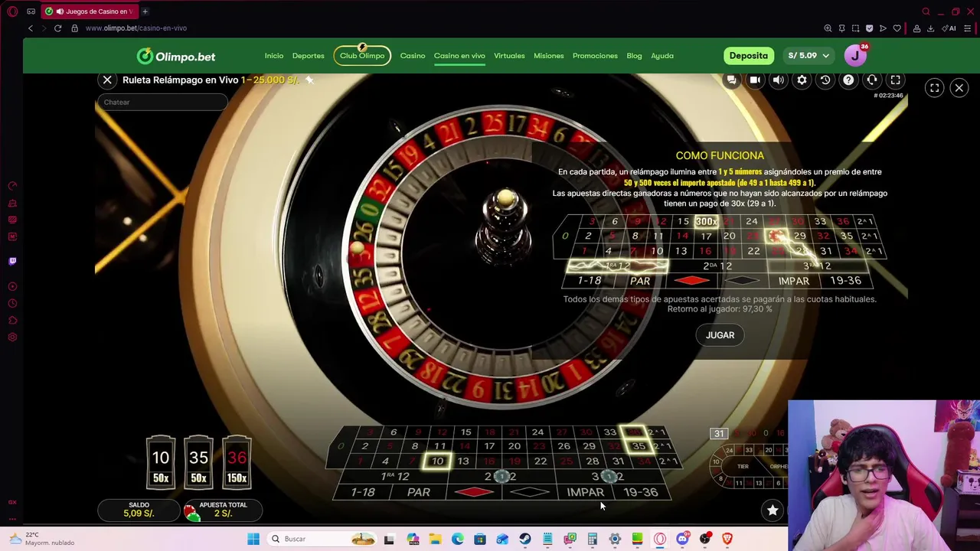Select number 24 on the betting table
This screenshot has width=980, height=551.
[537, 432]
